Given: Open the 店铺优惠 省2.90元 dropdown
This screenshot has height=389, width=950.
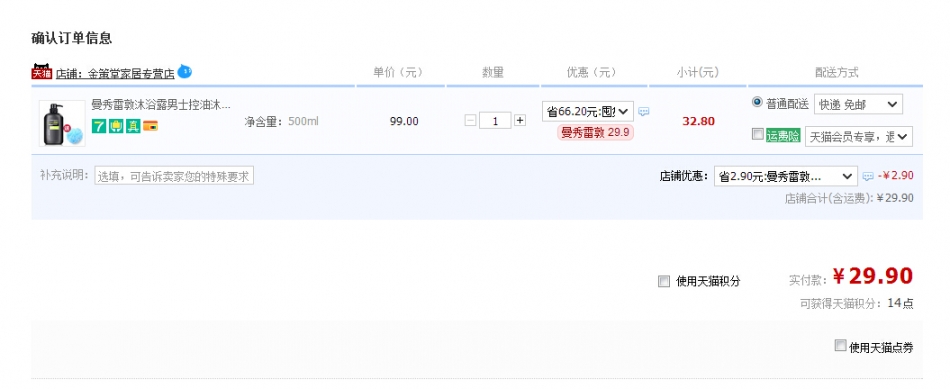Looking at the screenshot, I should [x=786, y=176].
